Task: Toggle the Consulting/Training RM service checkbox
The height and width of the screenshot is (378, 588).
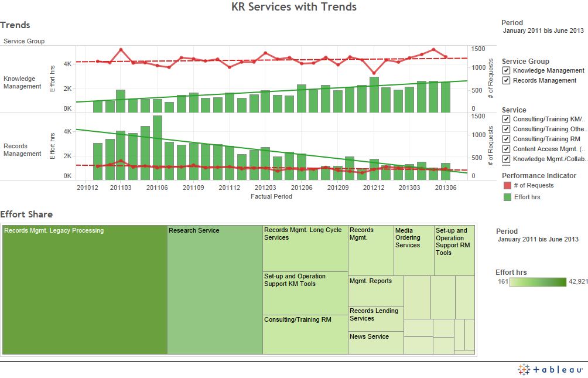Action: (507, 139)
